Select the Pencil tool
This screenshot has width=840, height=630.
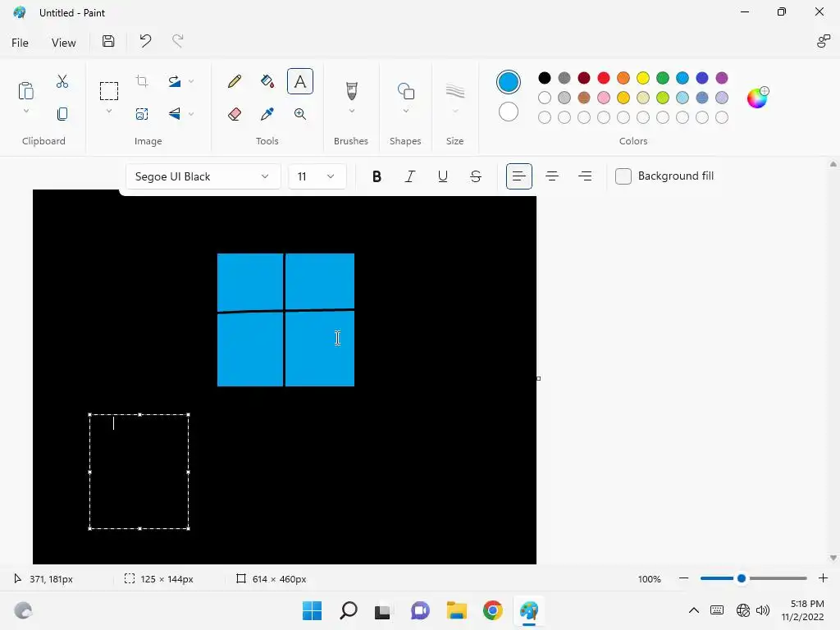[234, 81]
